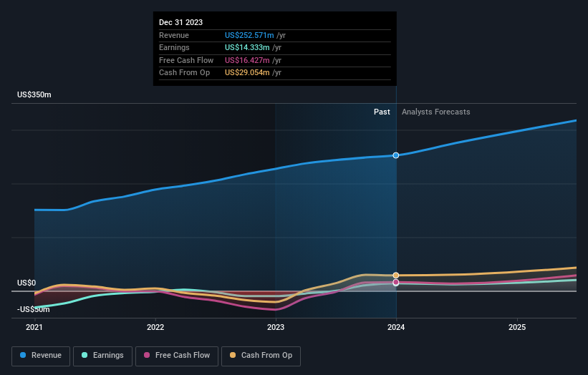Click the orange Cash From Op data point
588x375 pixels.
click(x=396, y=276)
